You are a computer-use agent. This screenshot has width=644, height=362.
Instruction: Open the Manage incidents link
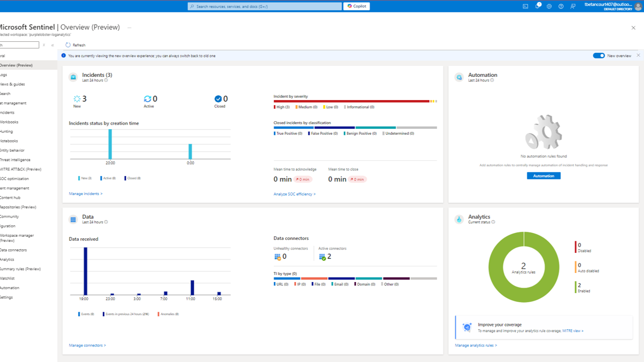coord(86,194)
